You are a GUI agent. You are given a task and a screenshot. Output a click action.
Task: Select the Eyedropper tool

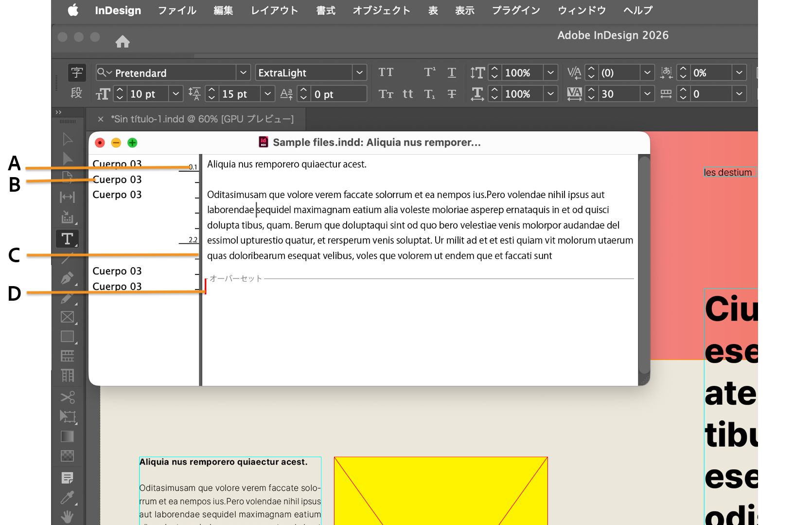[x=67, y=497]
